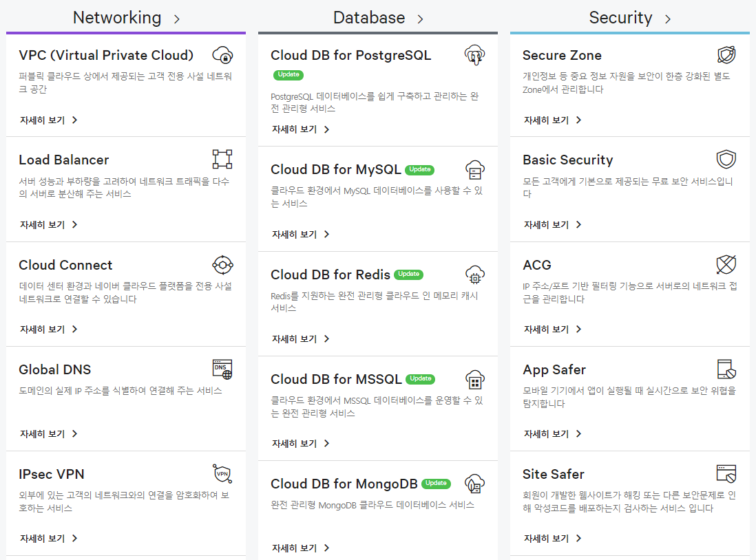Open the Database category heading
This screenshot has width=756, height=560.
pos(369,18)
